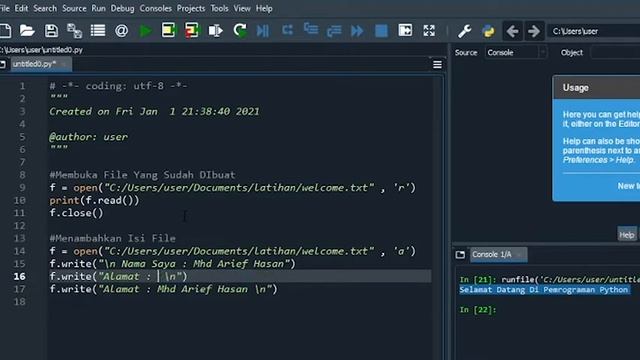
Task: Open the Source menu
Action: (x=74, y=8)
